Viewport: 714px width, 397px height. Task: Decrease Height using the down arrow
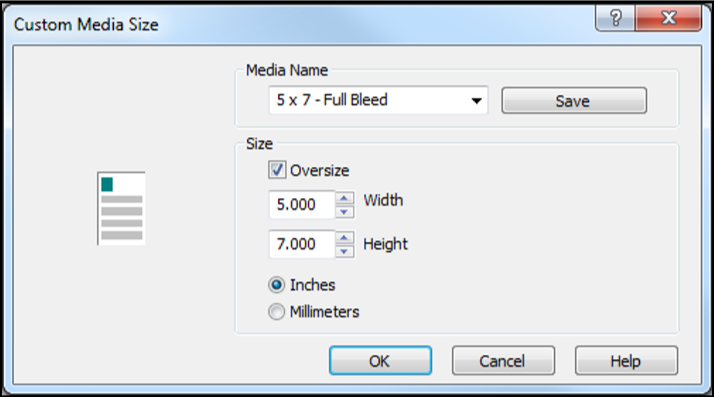point(345,251)
